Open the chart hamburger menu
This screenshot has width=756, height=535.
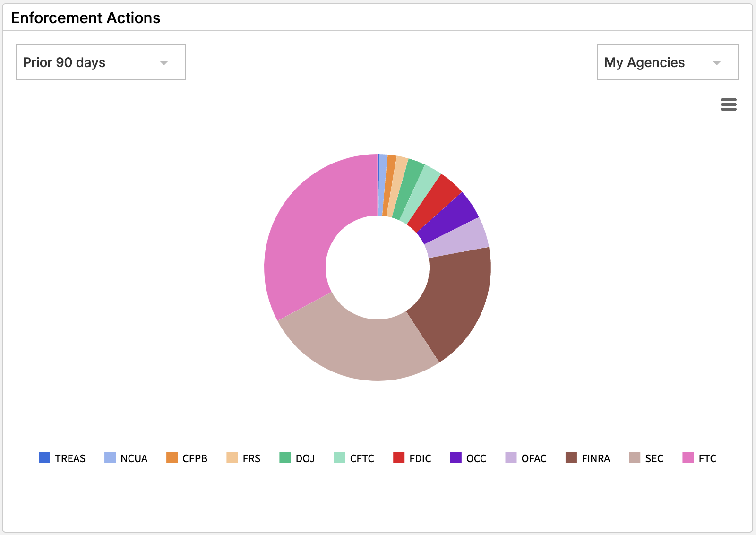(728, 104)
